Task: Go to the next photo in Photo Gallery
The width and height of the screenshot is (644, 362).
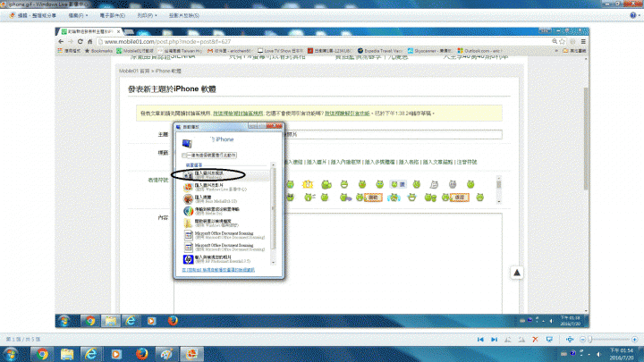Action: [x=494, y=340]
